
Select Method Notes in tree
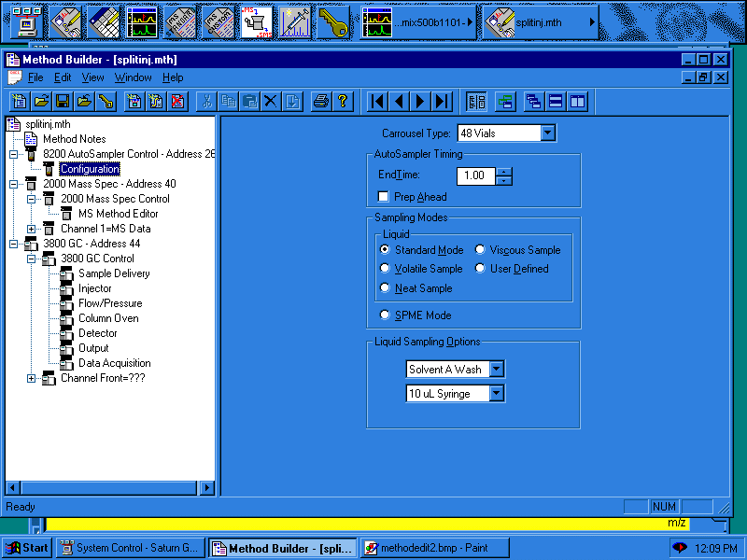click(x=75, y=139)
